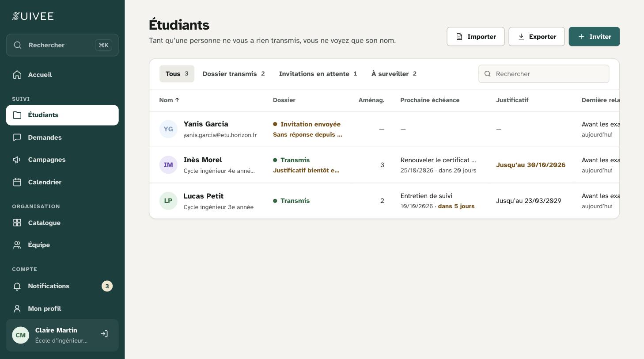644x359 pixels.
Task: Open student Lucas Petit
Action: 203,196
